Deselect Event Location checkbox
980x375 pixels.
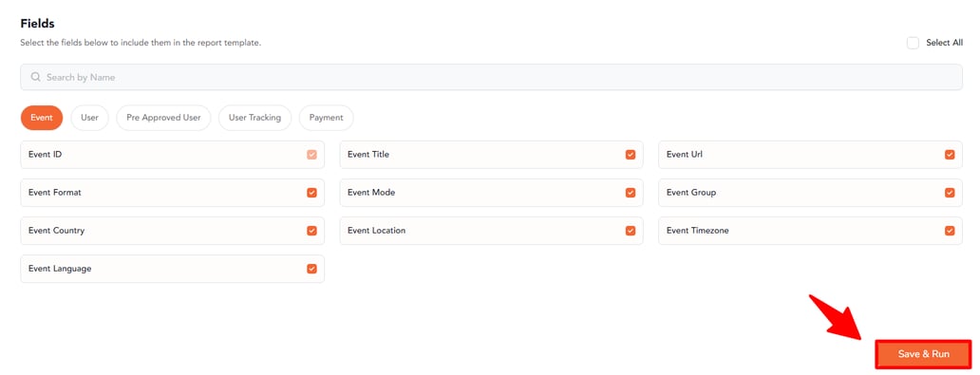coord(630,231)
